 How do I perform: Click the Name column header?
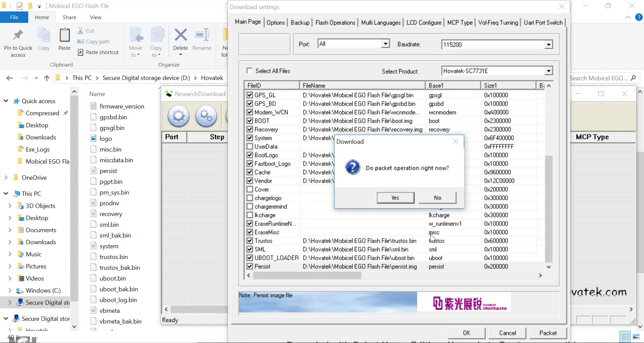[97, 94]
